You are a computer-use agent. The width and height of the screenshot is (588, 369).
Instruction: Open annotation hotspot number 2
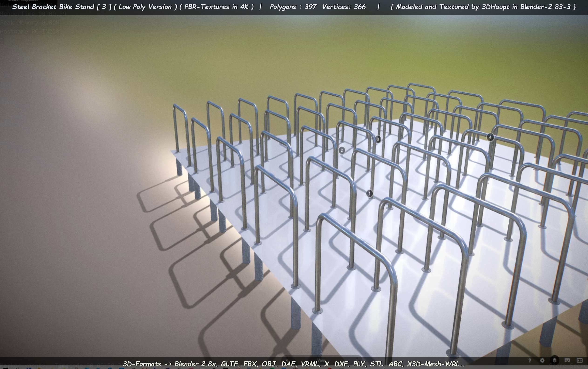point(342,150)
